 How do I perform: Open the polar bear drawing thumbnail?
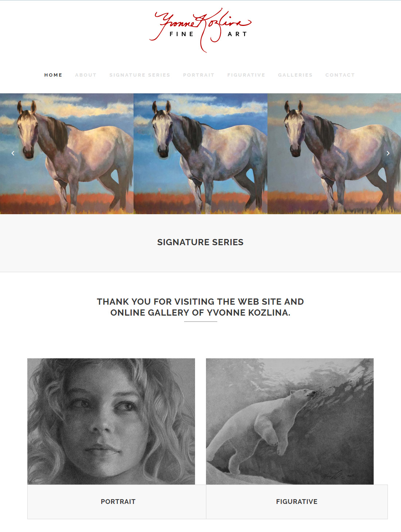(x=290, y=421)
